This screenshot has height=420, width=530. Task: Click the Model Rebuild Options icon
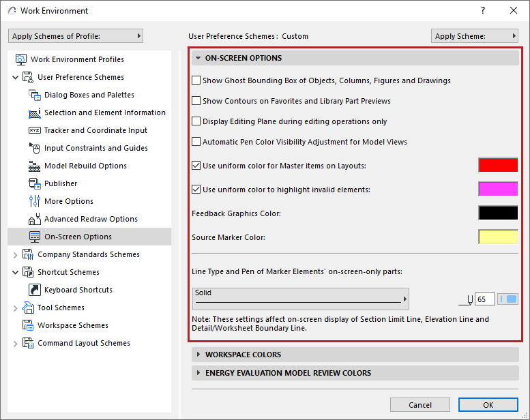pyautogui.click(x=35, y=166)
